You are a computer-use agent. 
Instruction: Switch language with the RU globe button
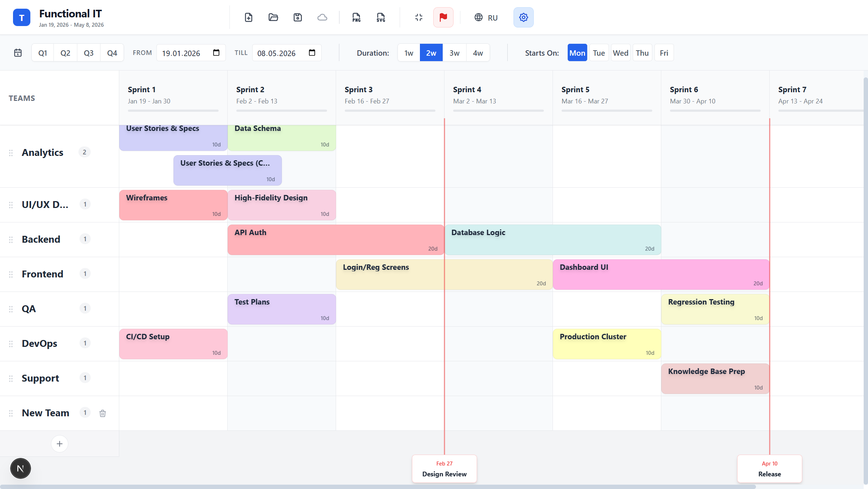(x=486, y=17)
